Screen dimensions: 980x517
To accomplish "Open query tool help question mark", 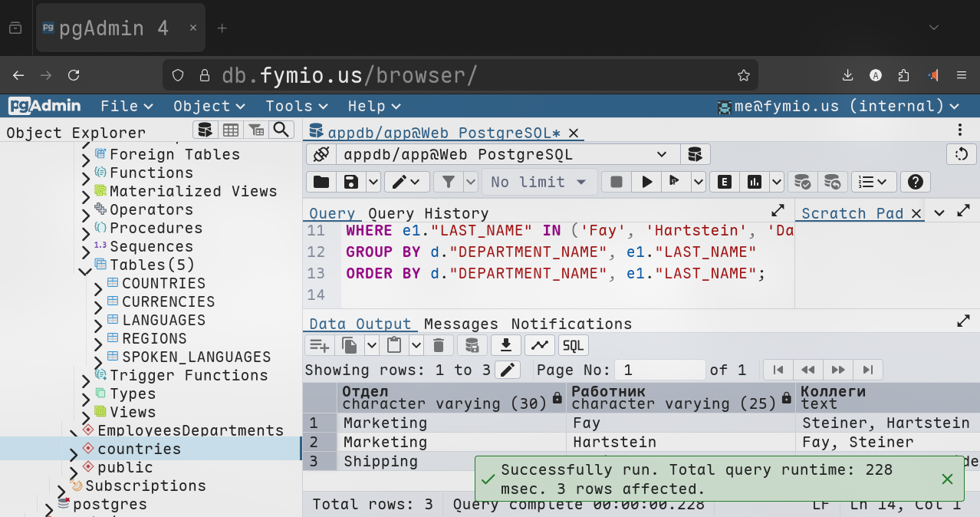I will click(914, 182).
